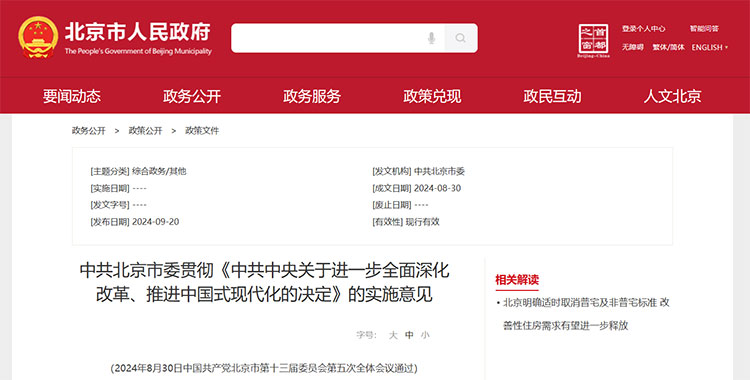The image size is (750, 380).
Task: Open the 政策兑现 menu
Action: point(432,96)
